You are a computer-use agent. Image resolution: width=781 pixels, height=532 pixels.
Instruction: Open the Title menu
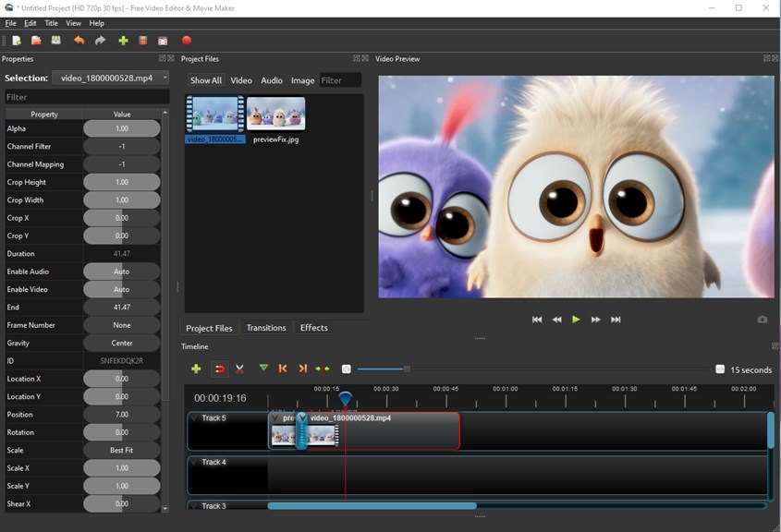51,23
